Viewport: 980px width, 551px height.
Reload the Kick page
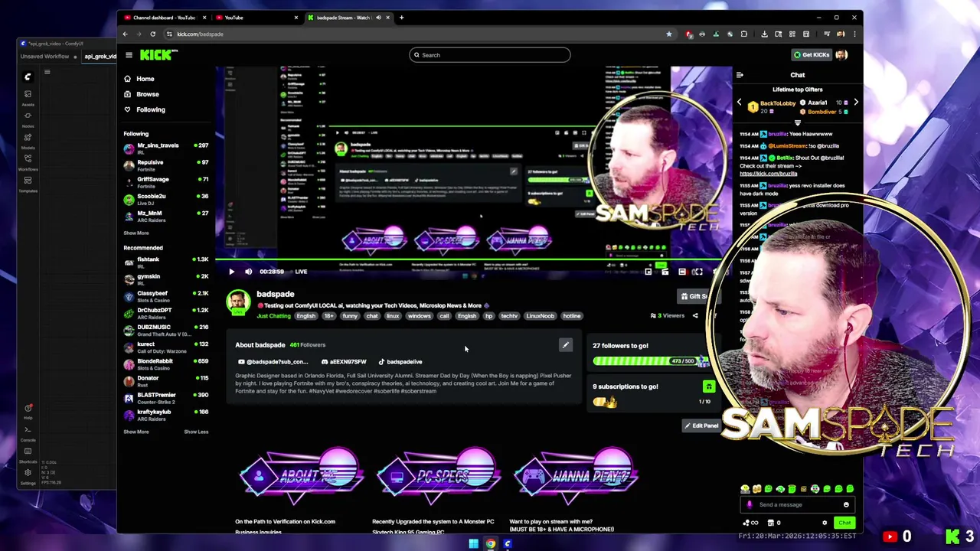click(x=152, y=34)
